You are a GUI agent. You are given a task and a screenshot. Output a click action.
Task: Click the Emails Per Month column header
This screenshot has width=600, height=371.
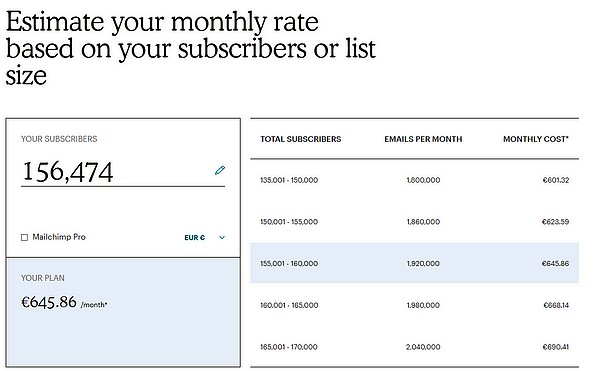point(423,139)
